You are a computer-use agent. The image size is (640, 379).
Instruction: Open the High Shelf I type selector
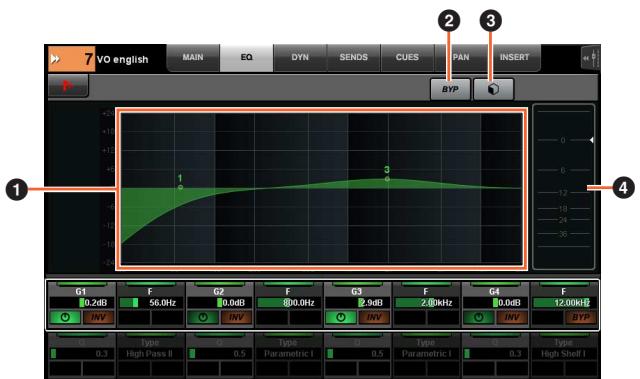pos(564,354)
